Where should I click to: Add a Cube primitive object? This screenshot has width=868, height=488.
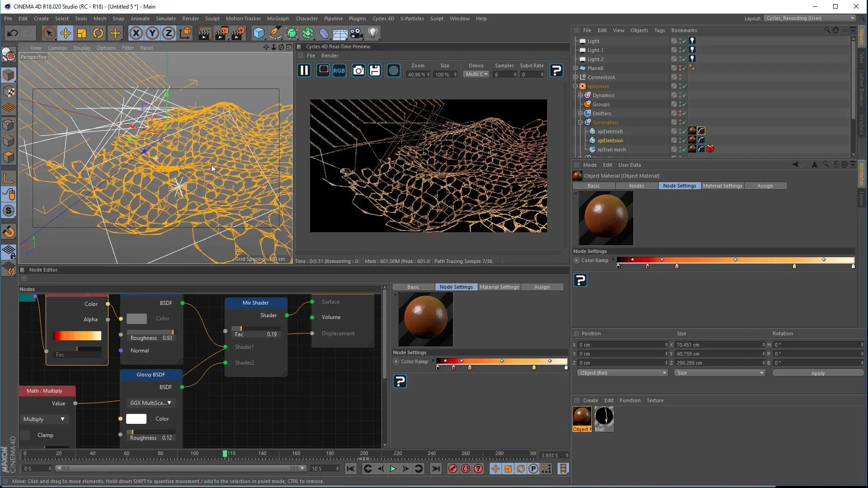click(x=259, y=33)
